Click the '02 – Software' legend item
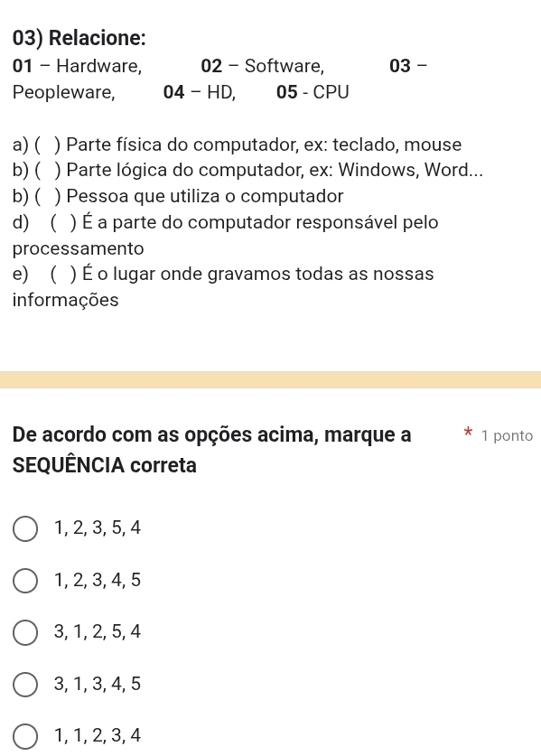 (263, 66)
